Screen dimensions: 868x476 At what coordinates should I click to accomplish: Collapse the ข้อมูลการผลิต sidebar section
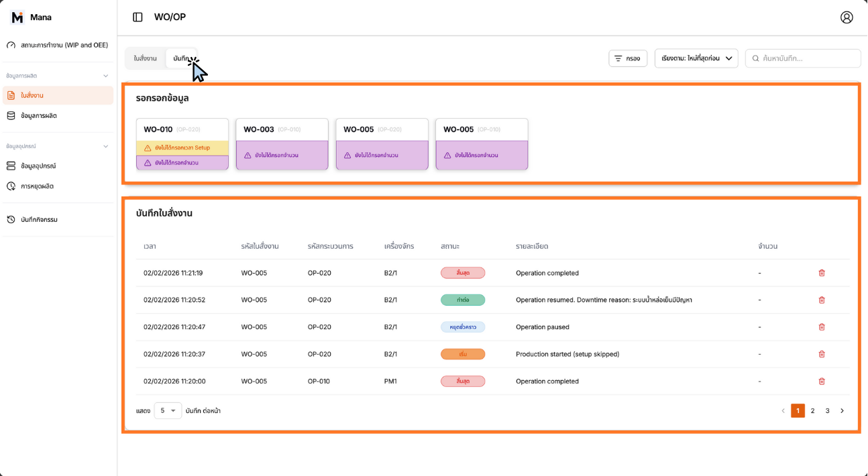[105, 76]
